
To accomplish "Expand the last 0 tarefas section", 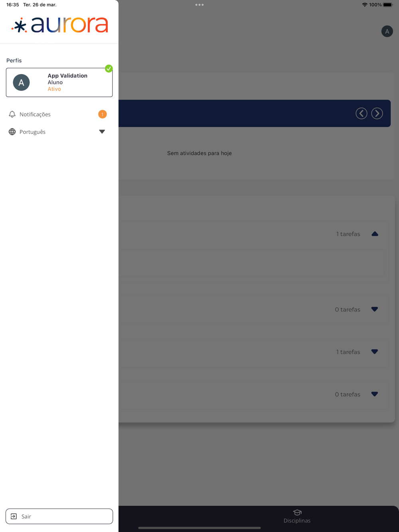I will [x=374, y=394].
